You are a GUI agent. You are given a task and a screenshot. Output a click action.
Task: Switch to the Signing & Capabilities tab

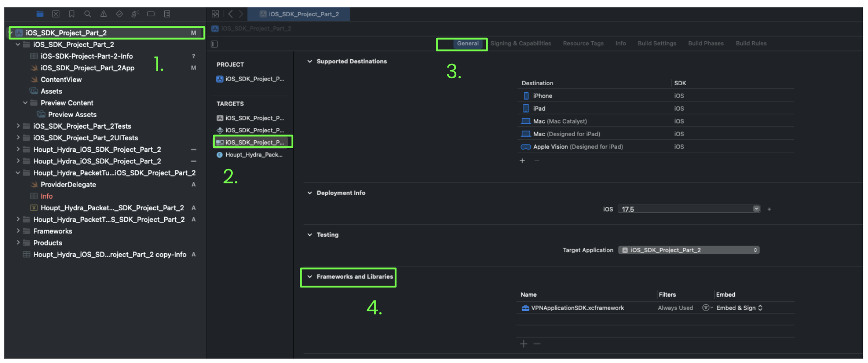click(x=521, y=44)
